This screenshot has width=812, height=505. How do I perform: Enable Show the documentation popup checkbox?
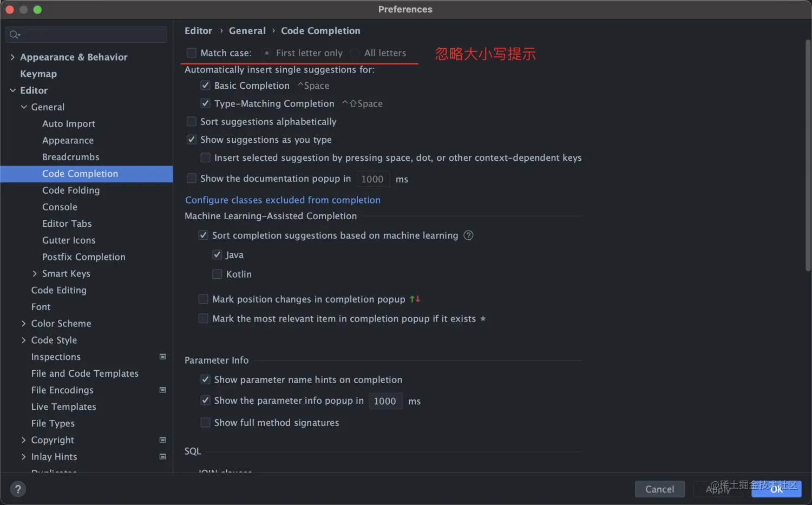(x=192, y=179)
